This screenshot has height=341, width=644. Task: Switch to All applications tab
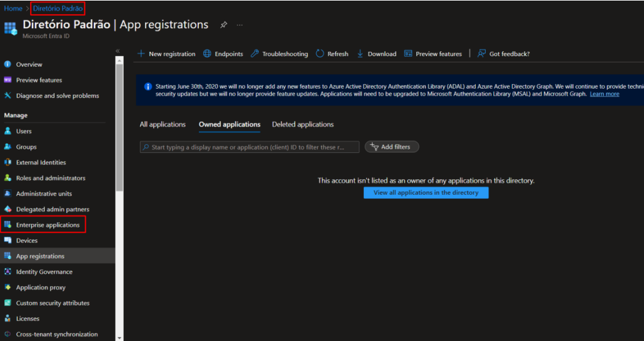point(163,124)
